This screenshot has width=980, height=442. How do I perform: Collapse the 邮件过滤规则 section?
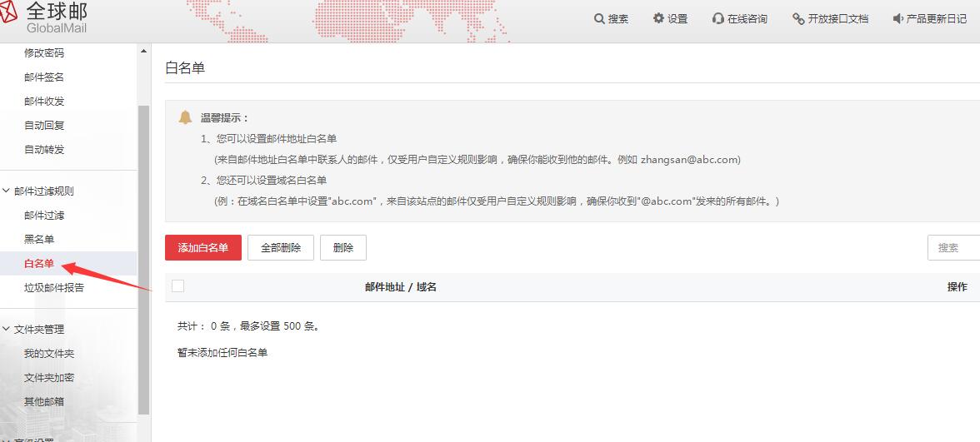[7, 191]
